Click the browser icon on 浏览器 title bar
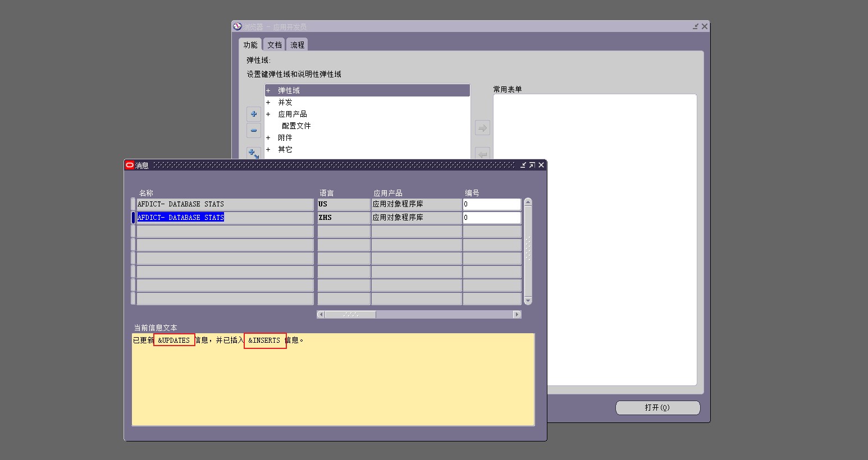The image size is (868, 460). [x=236, y=26]
